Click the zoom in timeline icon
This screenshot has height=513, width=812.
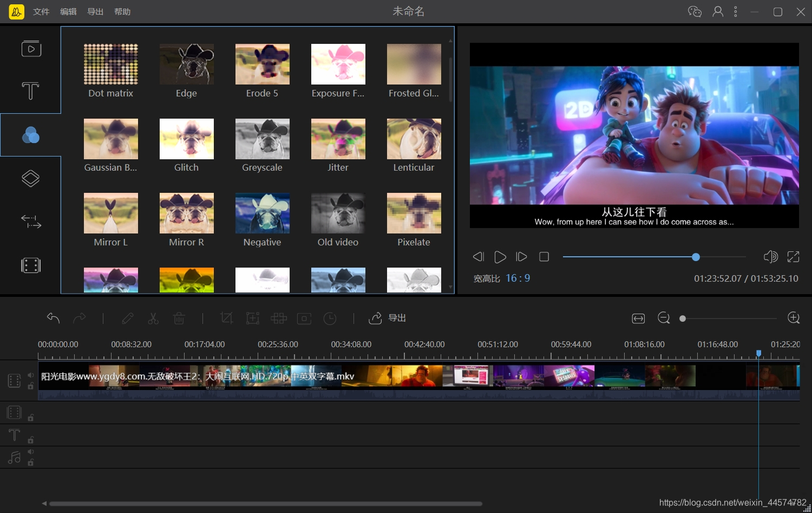click(x=794, y=318)
